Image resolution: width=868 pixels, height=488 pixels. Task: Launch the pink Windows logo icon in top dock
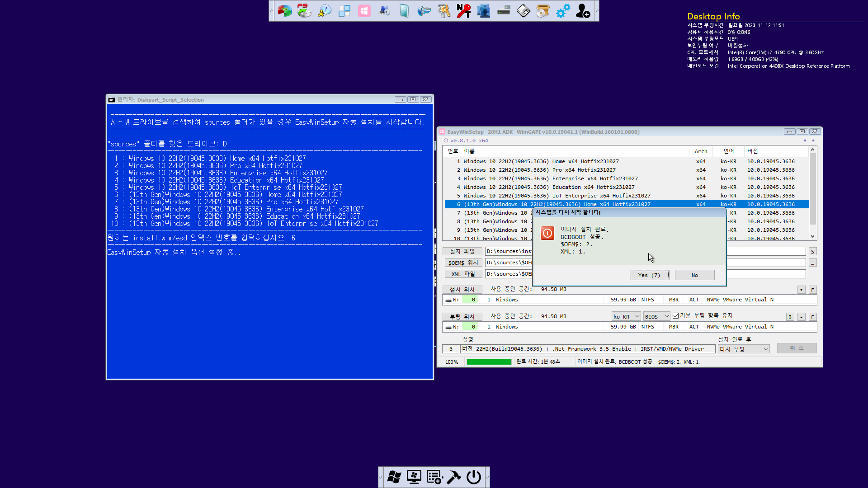point(364,10)
